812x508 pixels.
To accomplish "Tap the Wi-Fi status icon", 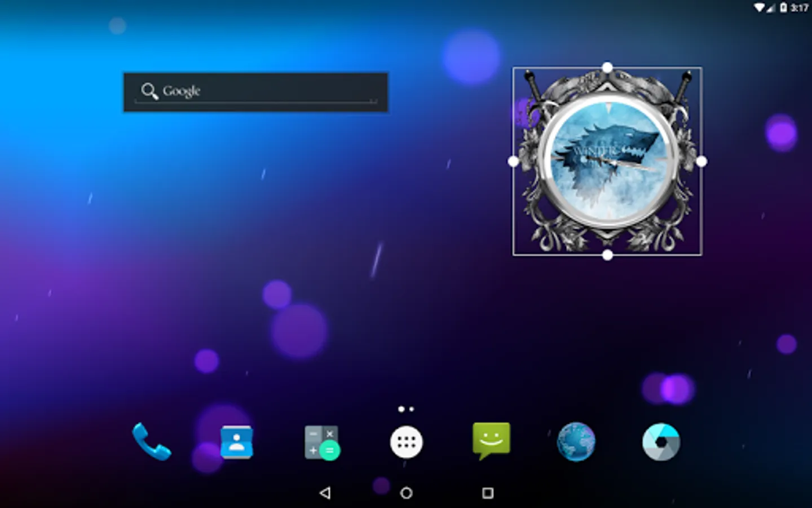I will (760, 7).
